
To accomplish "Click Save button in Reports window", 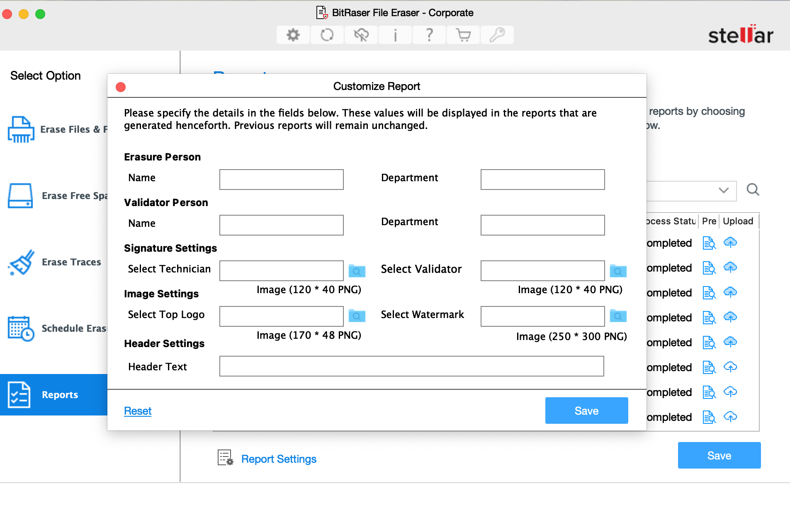I will [719, 455].
